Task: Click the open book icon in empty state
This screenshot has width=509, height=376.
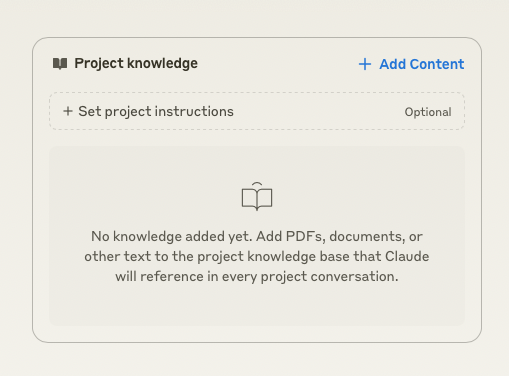Action: [257, 196]
